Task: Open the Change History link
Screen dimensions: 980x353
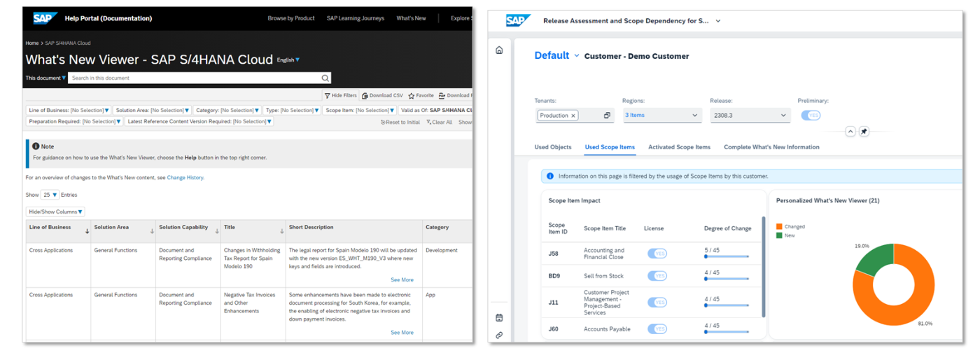Action: pyautogui.click(x=185, y=178)
